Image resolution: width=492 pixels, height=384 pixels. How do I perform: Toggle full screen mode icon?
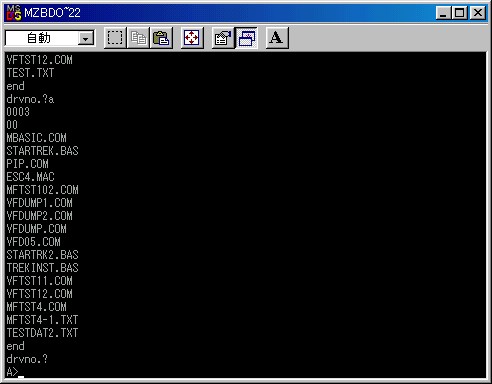pos(192,38)
